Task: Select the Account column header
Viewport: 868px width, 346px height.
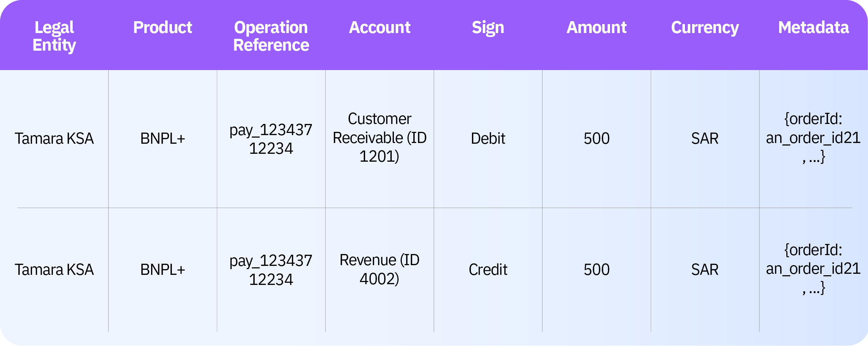Action: [380, 28]
